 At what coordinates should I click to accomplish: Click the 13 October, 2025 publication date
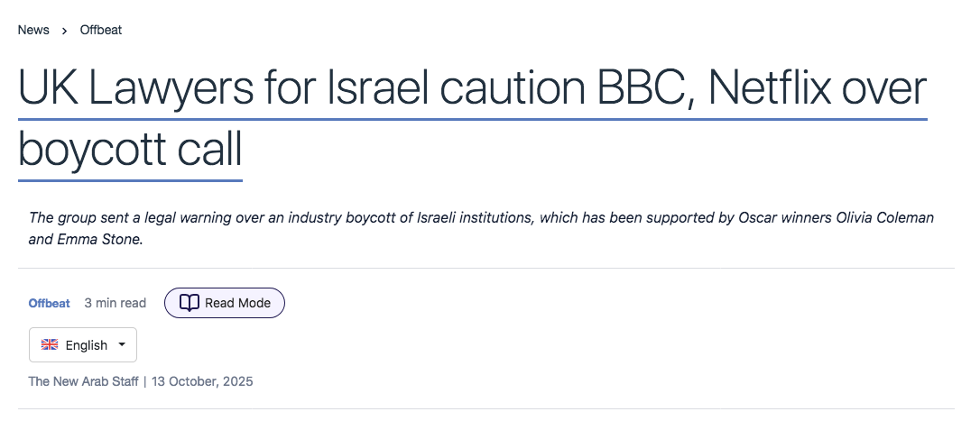click(x=201, y=381)
